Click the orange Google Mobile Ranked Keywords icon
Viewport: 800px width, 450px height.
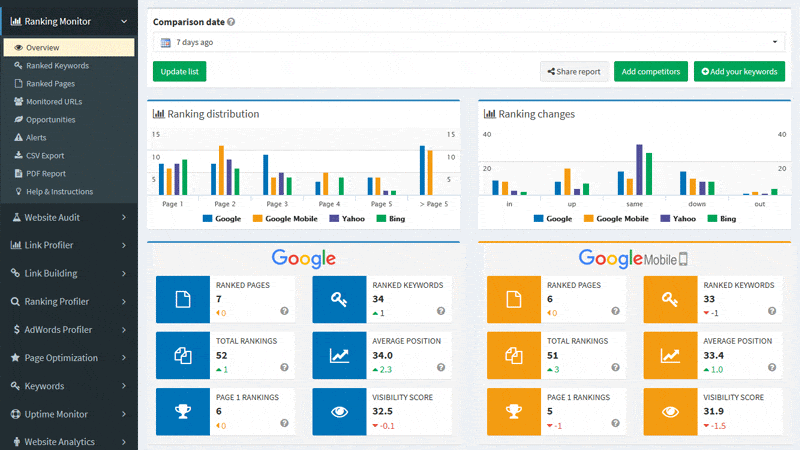[670, 299]
